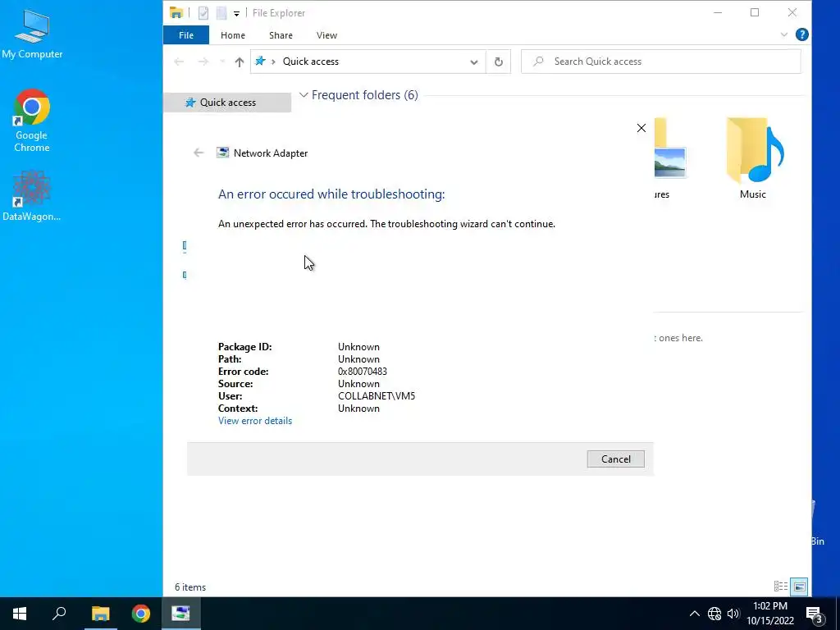Switch to details view layout
The image size is (840, 630).
click(780, 587)
